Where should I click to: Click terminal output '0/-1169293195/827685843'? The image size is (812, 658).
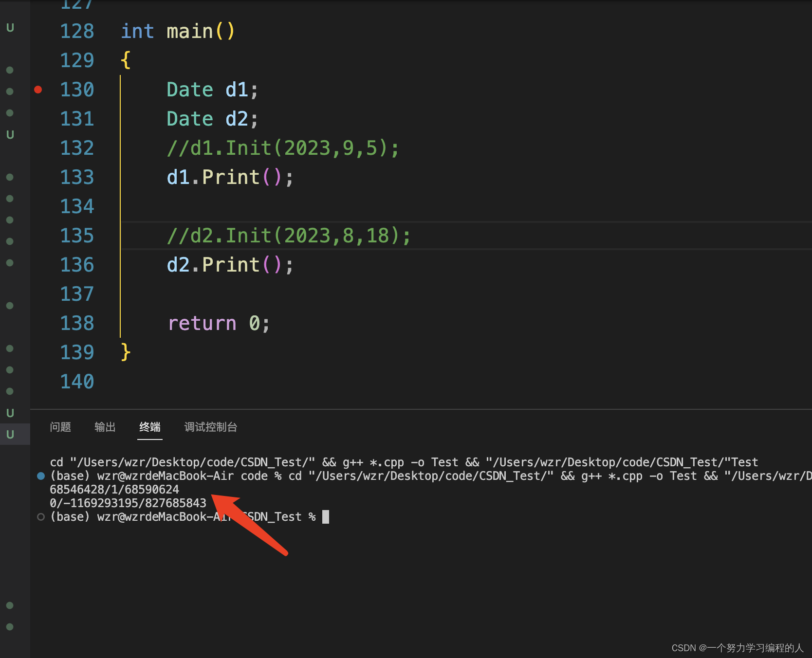pos(128,503)
